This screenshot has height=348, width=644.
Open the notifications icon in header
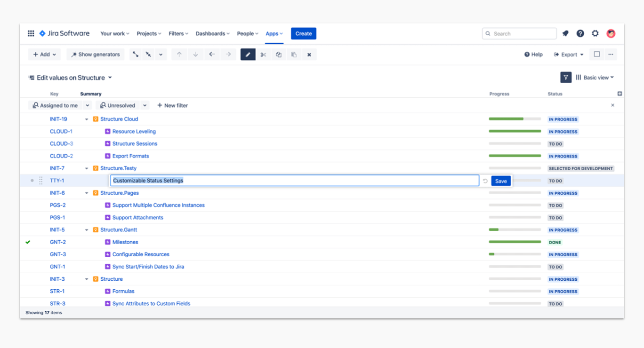(565, 33)
